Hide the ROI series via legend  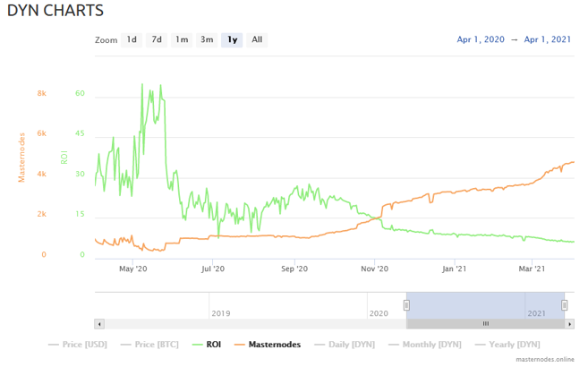click(207, 345)
